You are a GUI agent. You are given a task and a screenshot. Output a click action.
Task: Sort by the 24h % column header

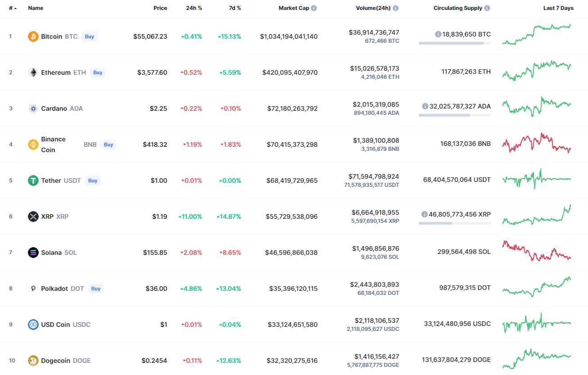click(194, 8)
